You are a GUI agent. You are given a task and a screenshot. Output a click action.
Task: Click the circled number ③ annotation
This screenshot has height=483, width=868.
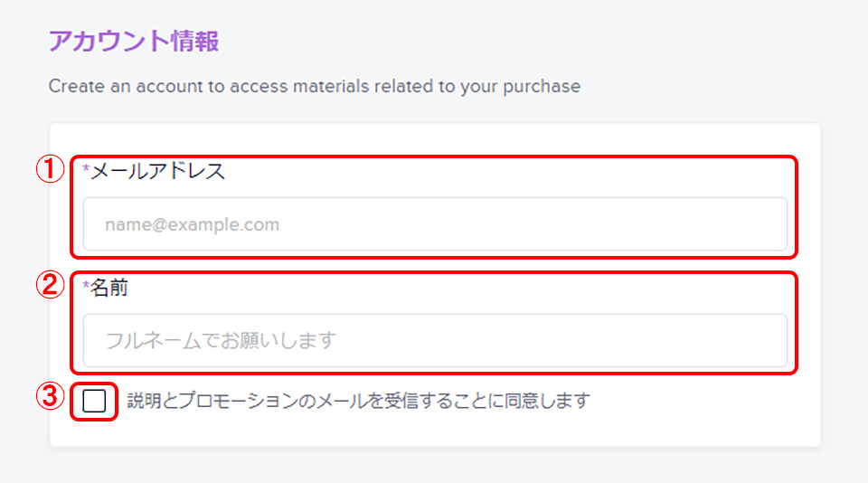click(x=51, y=396)
